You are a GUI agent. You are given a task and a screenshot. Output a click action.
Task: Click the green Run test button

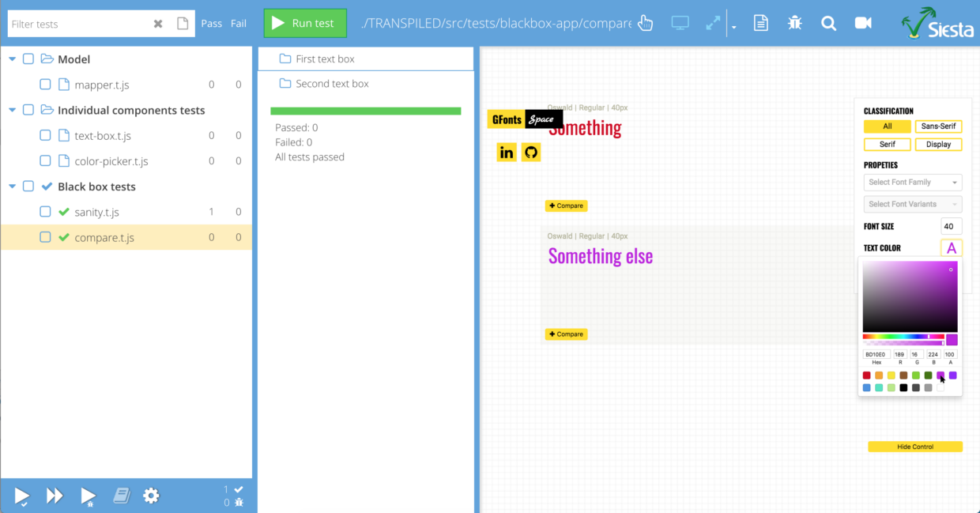(x=305, y=24)
